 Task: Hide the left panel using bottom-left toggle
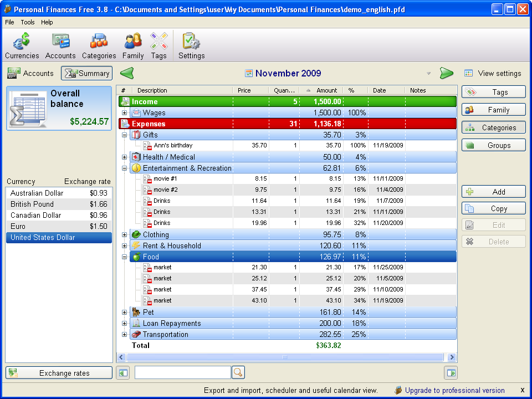tap(123, 373)
